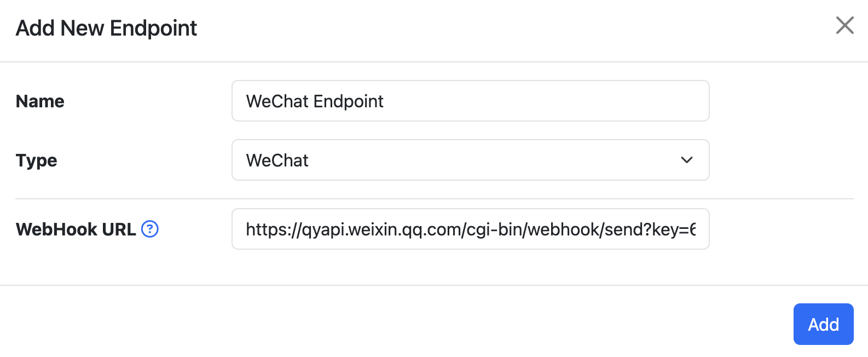Add the new endpoint with Add button
Viewport: 868px width, 357px height.
click(823, 324)
